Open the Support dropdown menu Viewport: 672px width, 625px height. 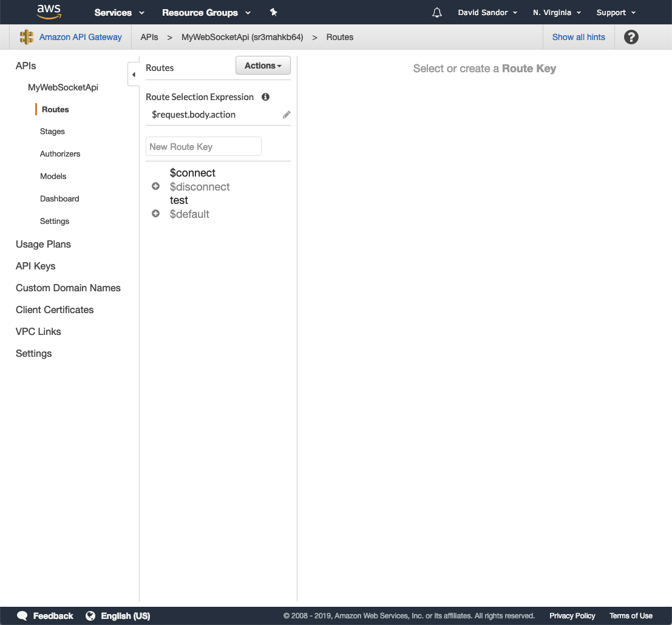616,12
